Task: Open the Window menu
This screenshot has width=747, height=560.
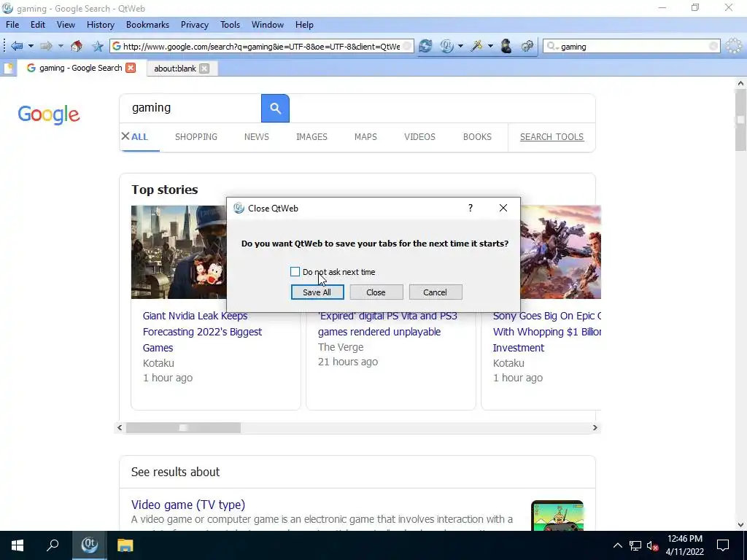Action: [x=268, y=25]
